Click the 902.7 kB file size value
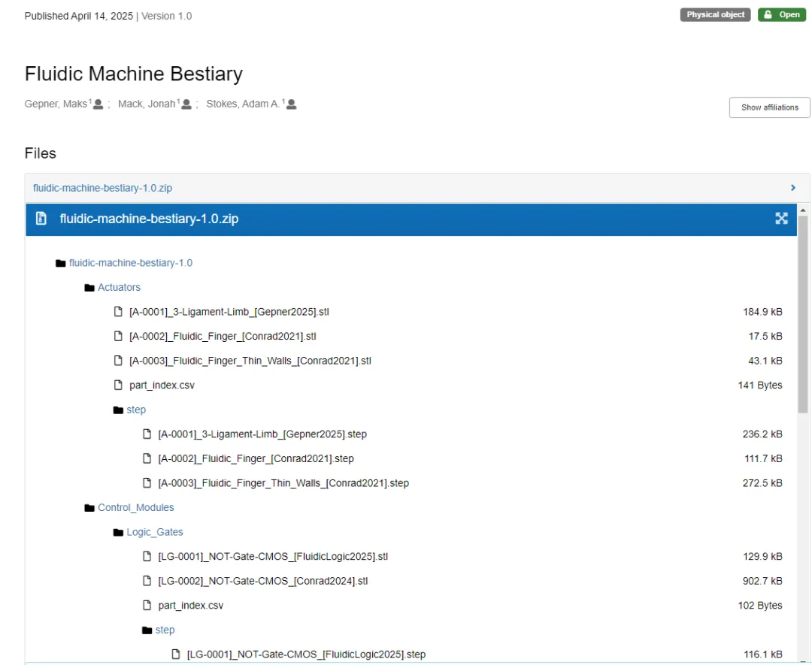 pos(762,581)
